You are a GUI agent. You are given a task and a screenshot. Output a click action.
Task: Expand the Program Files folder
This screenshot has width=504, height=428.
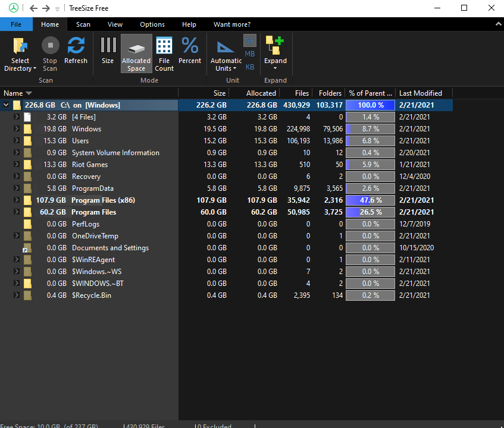(17, 212)
